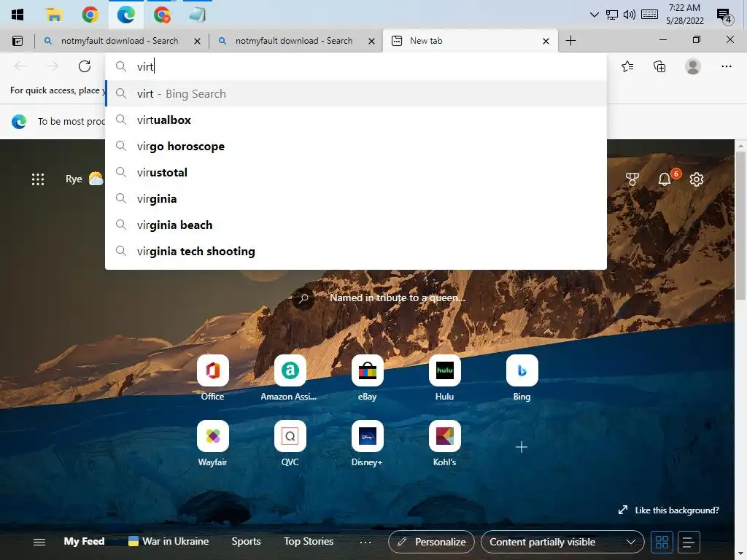Open the feed hamburger menu

point(39,542)
